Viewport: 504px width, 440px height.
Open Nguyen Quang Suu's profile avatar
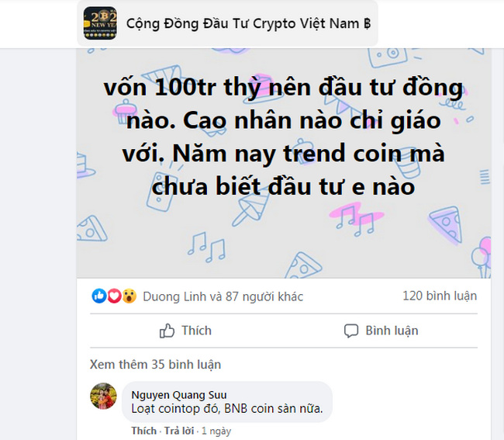[x=103, y=396]
